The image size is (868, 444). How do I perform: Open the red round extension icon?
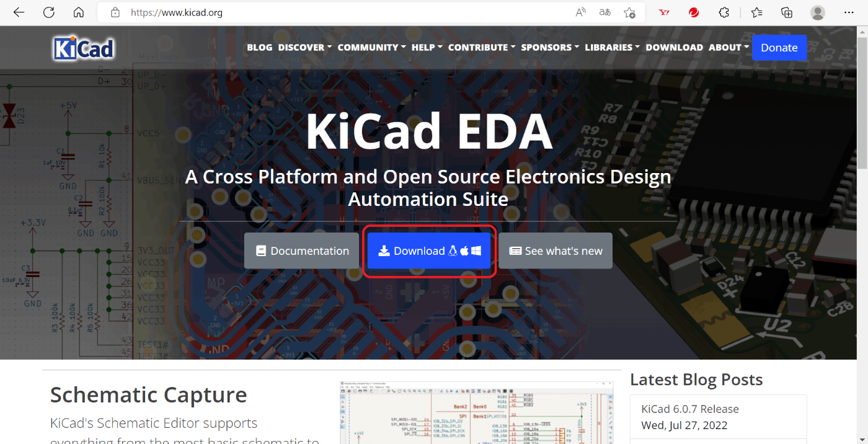[694, 12]
